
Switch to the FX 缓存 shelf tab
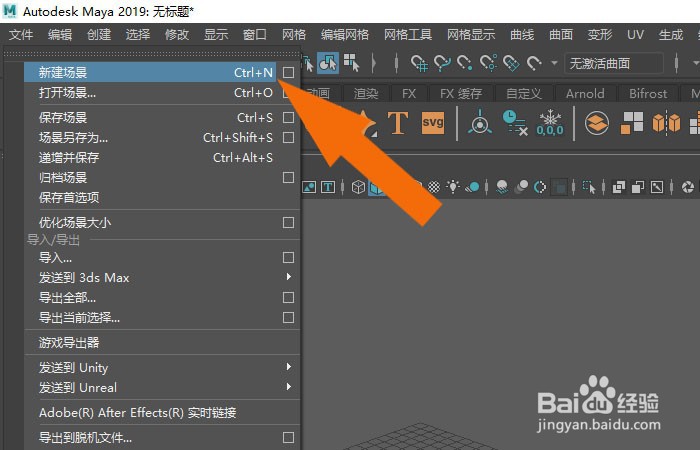(461, 94)
